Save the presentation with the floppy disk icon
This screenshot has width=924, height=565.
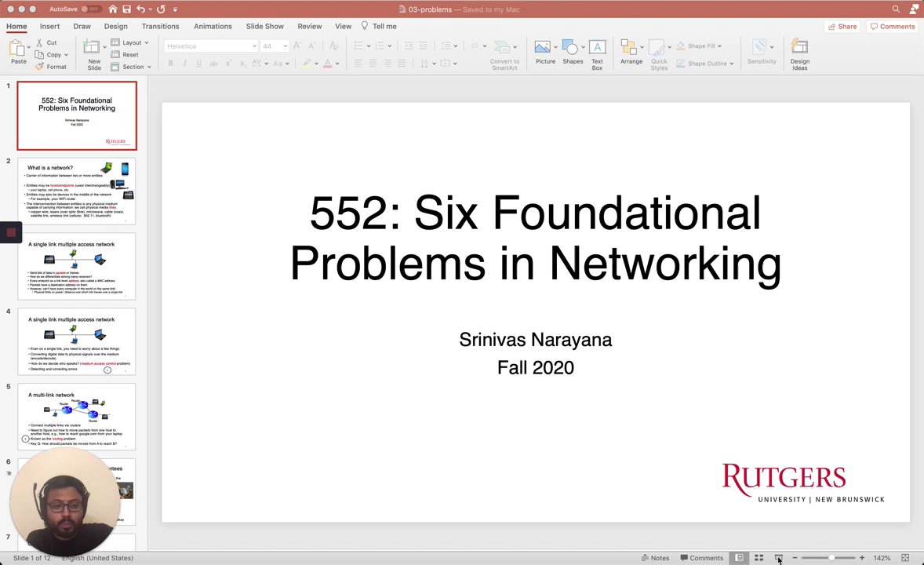[x=127, y=9]
